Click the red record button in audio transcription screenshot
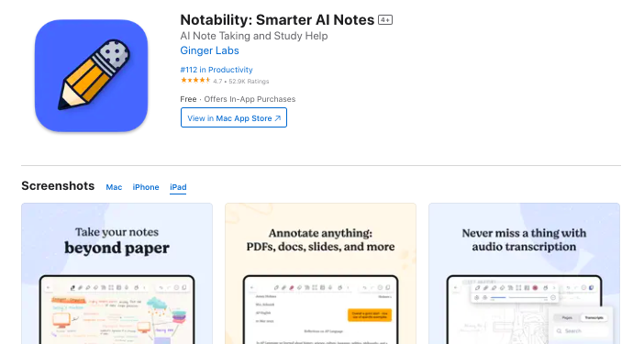The image size is (644, 344). pos(535,288)
